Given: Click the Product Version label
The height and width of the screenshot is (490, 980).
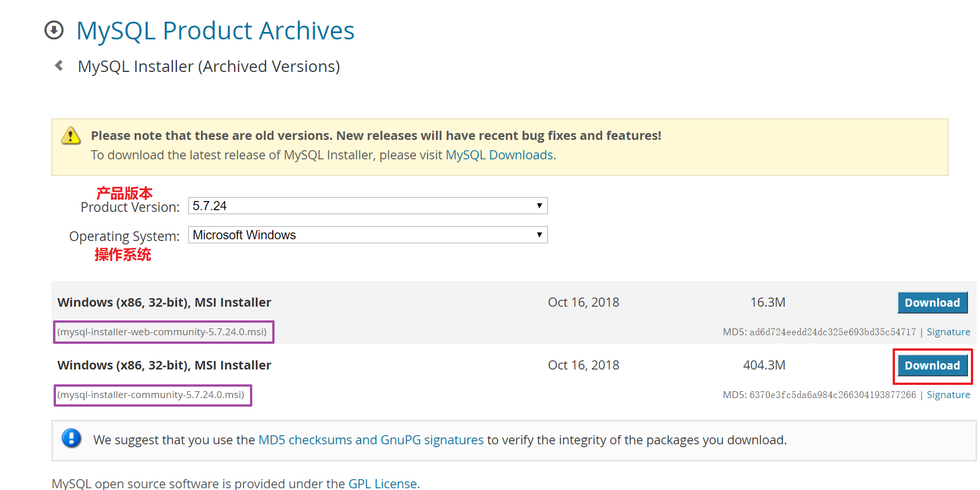Looking at the screenshot, I should click(130, 207).
